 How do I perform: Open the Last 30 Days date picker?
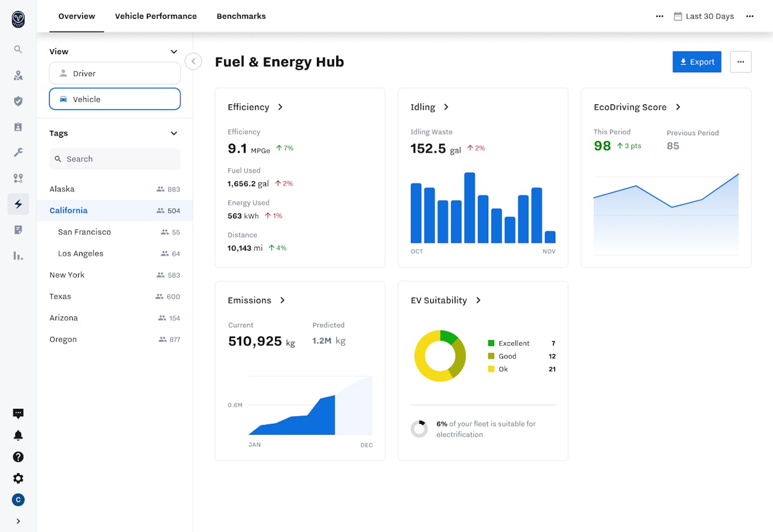coord(703,16)
